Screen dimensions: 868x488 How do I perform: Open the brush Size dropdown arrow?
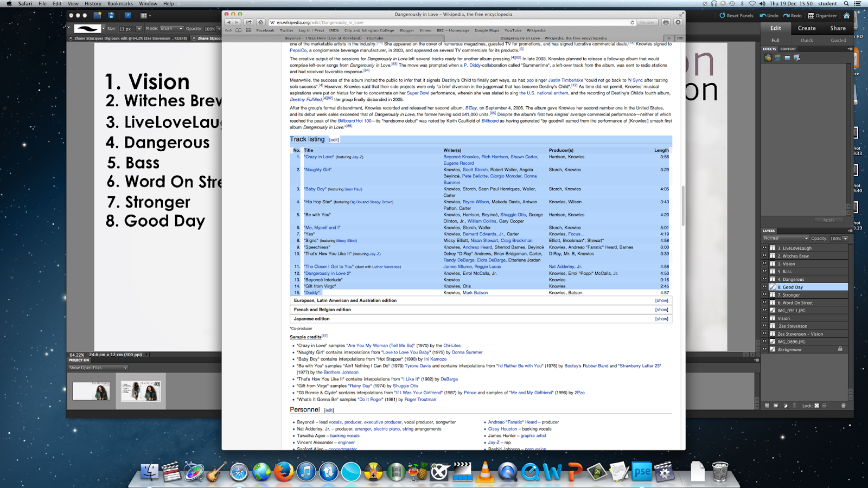139,29
